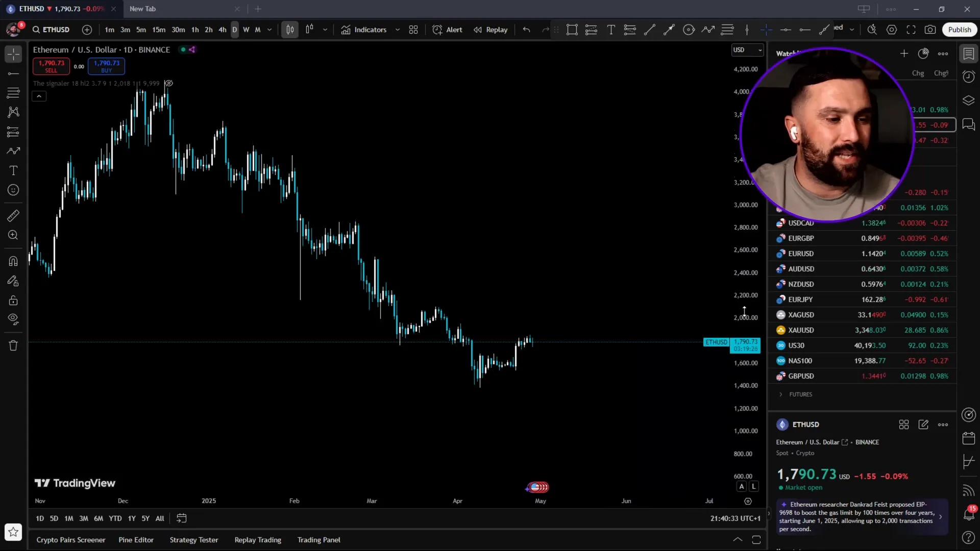Click the 1,790.73 BUY button
This screenshot has height=551, width=980.
(106, 66)
